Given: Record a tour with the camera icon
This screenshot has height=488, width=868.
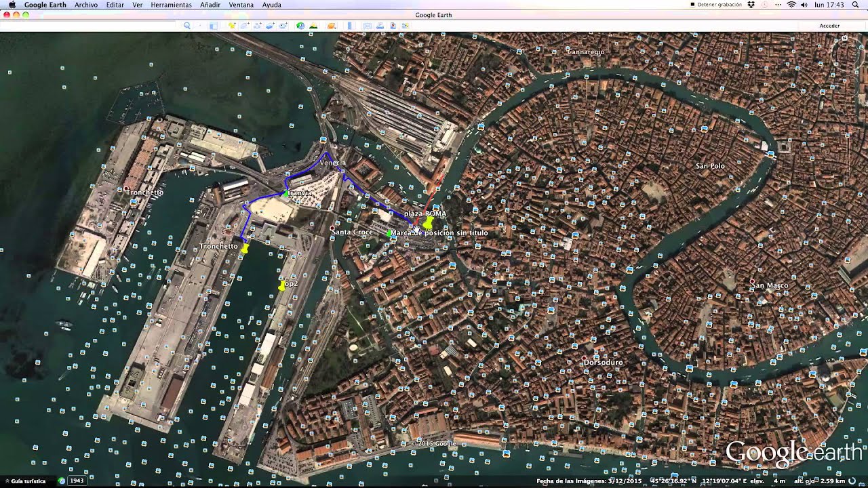Looking at the screenshot, I should (282, 26).
